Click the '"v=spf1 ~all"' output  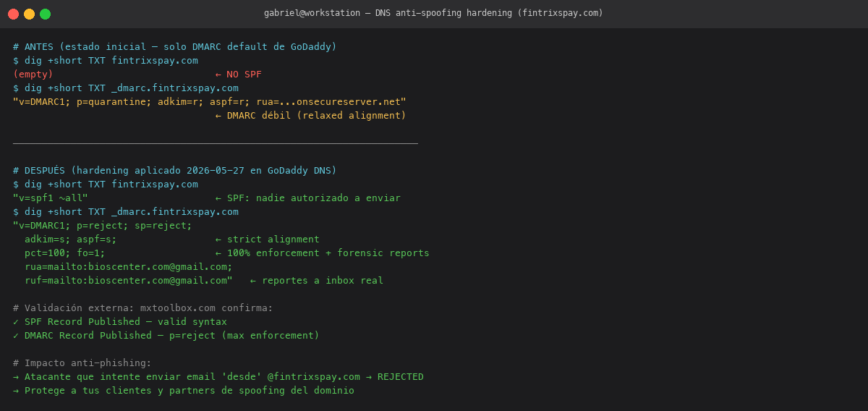[51, 198]
